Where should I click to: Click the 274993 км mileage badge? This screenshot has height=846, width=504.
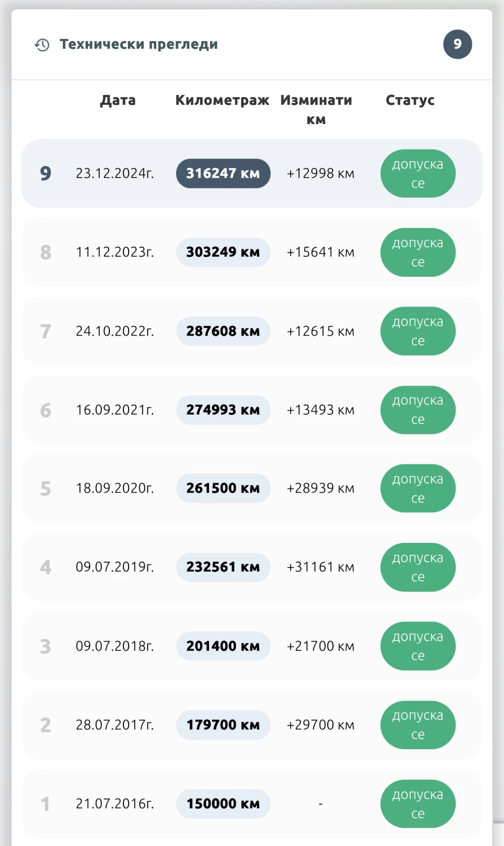pyautogui.click(x=223, y=410)
